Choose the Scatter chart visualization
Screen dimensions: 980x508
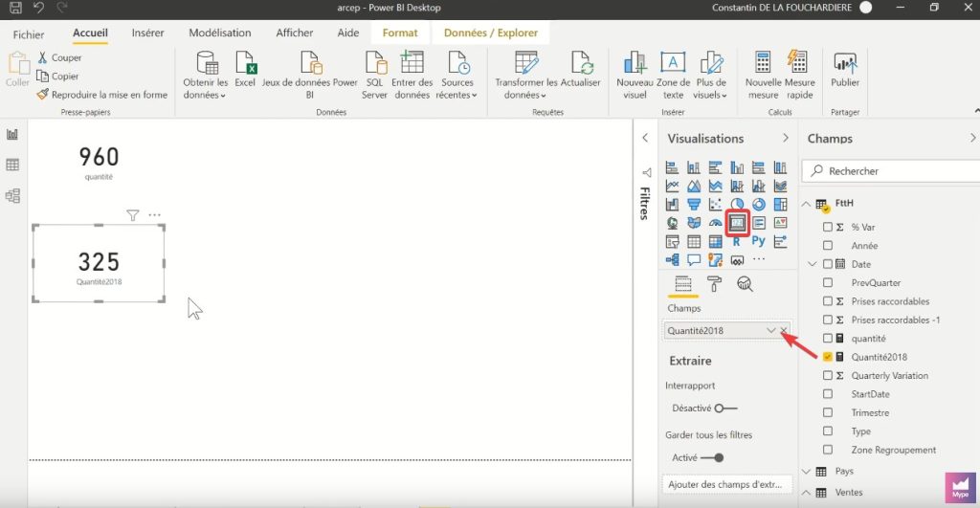pyautogui.click(x=716, y=205)
